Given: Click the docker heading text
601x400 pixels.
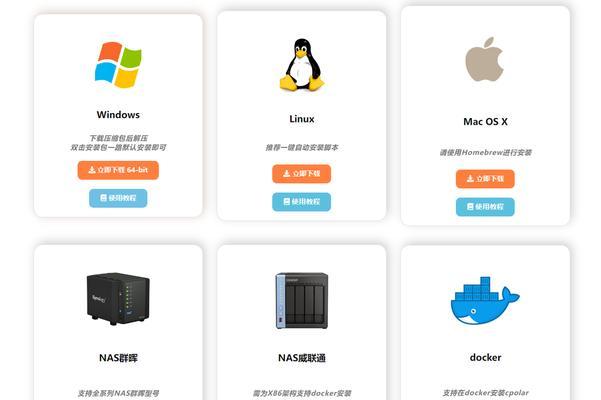Looking at the screenshot, I should [x=485, y=357].
